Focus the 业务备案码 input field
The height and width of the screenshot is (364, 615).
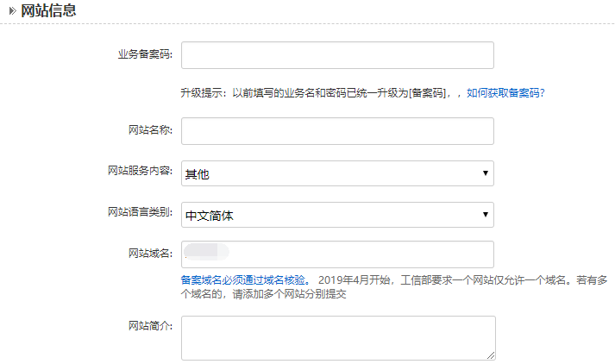(x=336, y=55)
